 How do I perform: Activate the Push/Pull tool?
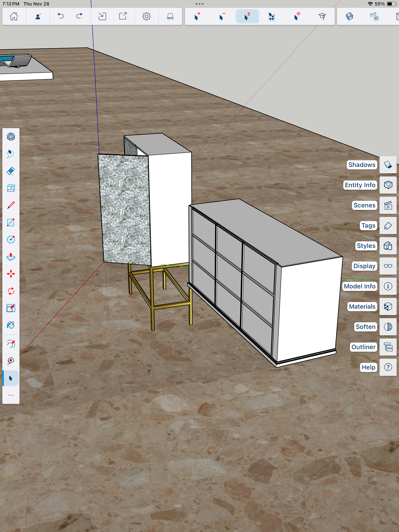pos(11,257)
